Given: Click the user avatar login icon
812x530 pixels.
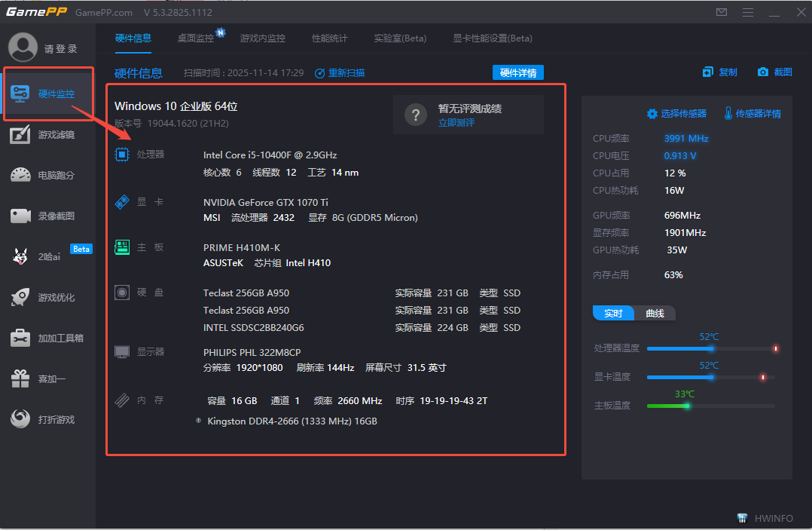Looking at the screenshot, I should pos(23,47).
